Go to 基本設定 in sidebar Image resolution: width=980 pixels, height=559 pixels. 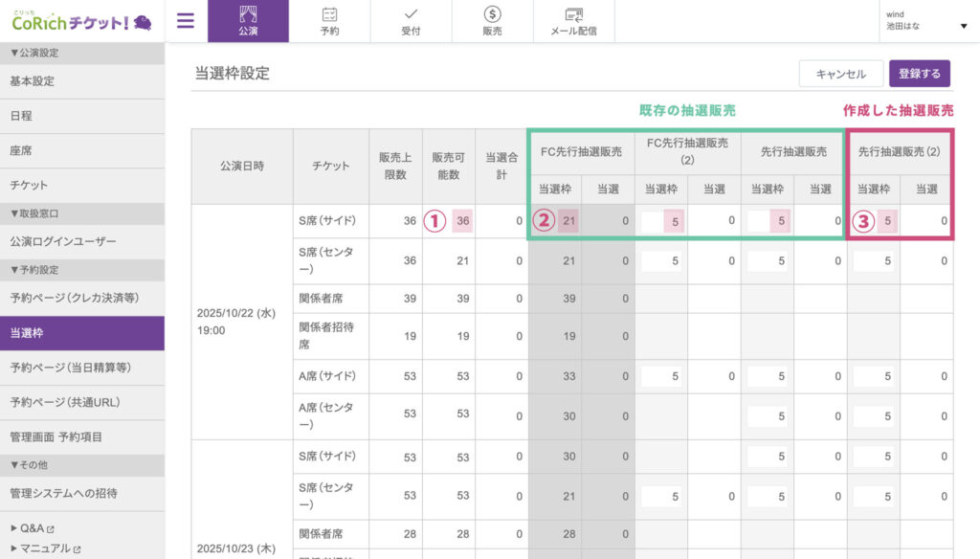click(x=33, y=81)
